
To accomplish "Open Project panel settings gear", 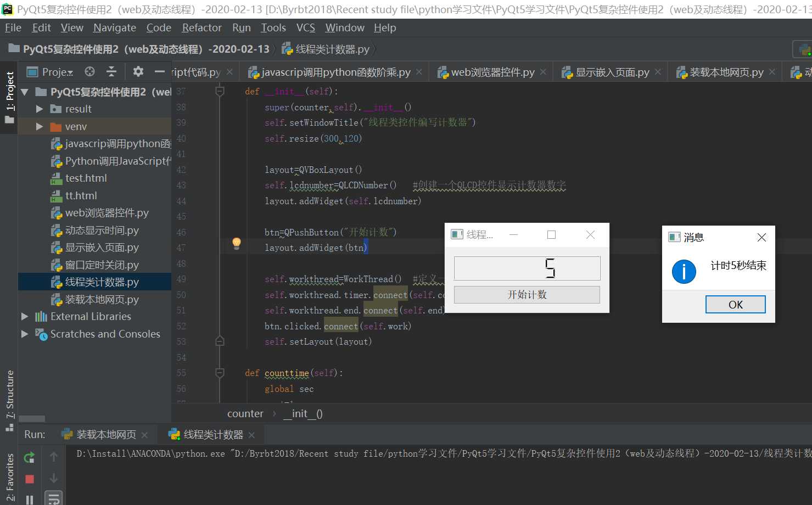I will point(138,71).
